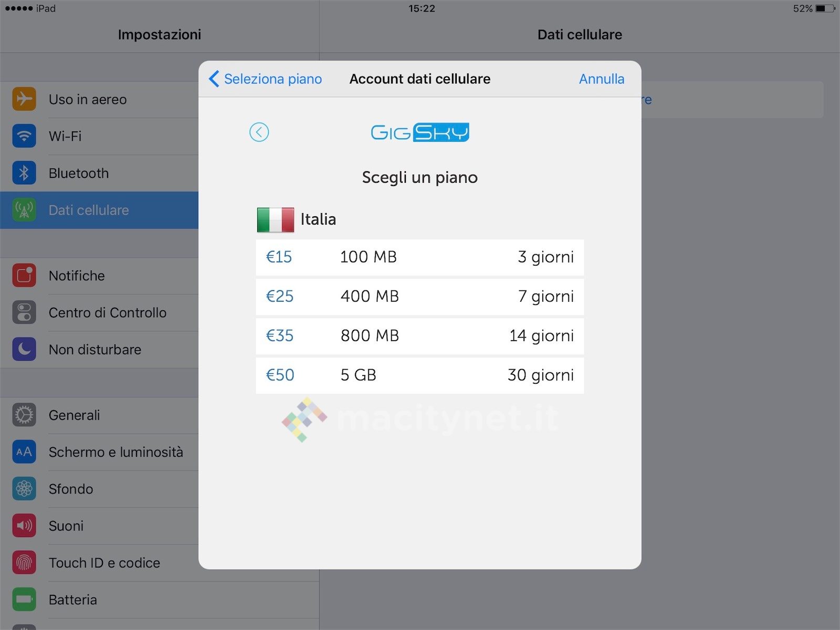Tap the Bluetooth icon in sidebar
This screenshot has width=840, height=630.
click(x=24, y=173)
